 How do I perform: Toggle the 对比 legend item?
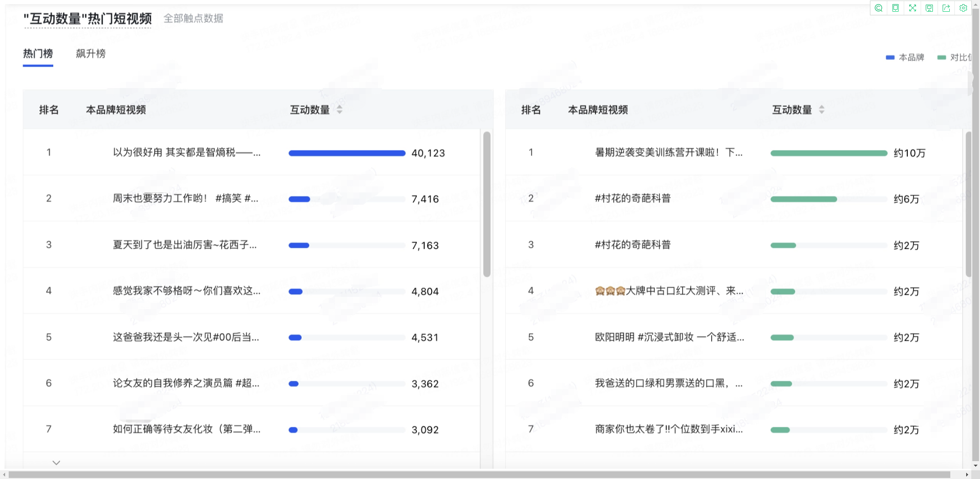click(x=954, y=57)
